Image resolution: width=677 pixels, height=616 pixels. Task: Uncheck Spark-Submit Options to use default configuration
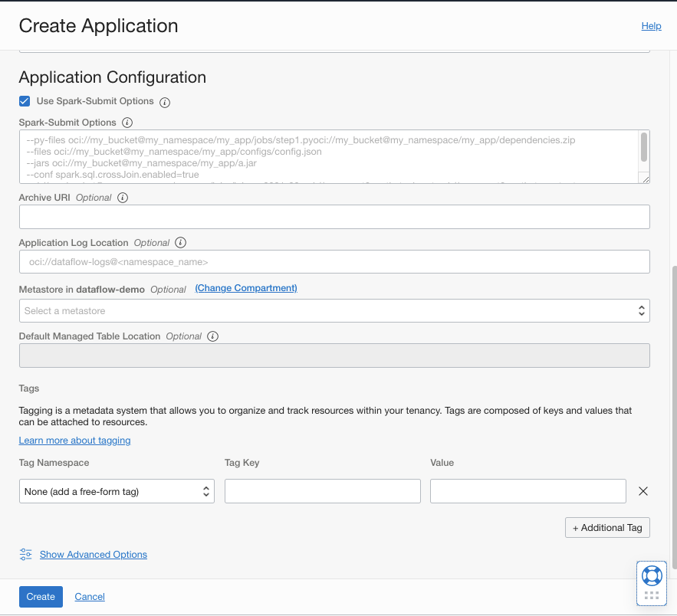tap(24, 100)
